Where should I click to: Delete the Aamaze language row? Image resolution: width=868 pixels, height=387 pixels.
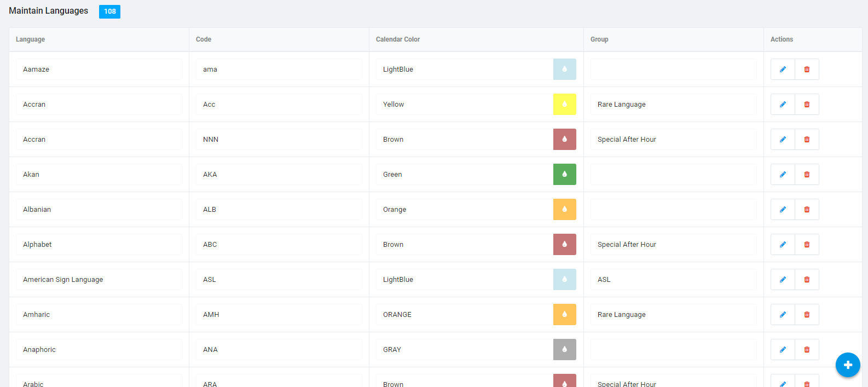807,70
